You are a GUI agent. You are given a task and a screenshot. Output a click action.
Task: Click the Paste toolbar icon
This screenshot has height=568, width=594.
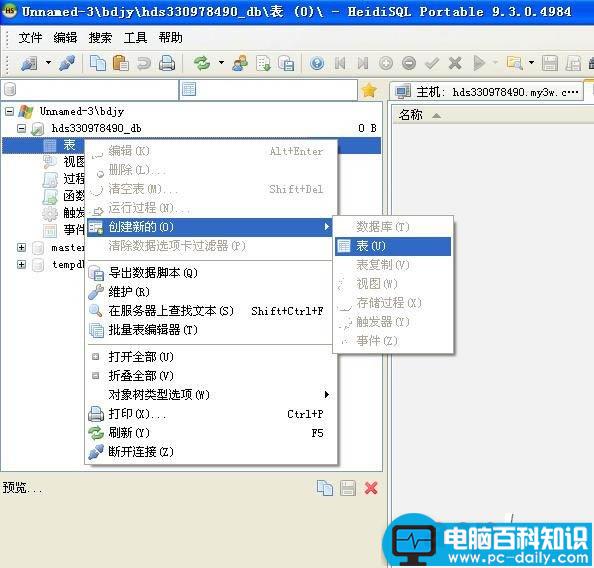(121, 63)
